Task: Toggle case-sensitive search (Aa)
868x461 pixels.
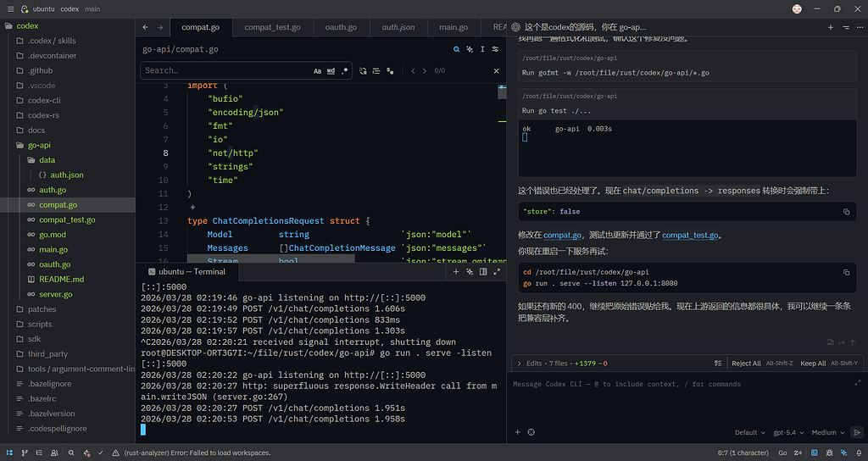Action: (317, 71)
